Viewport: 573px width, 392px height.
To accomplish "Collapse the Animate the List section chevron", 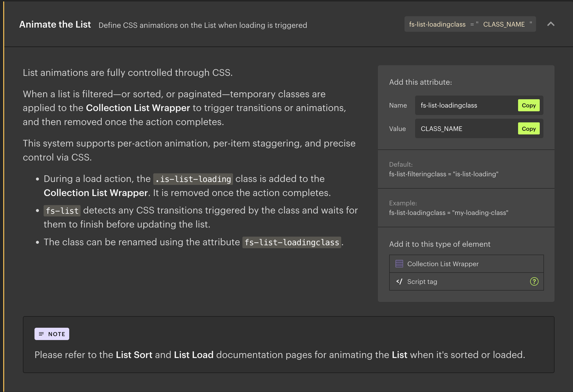I will [551, 24].
